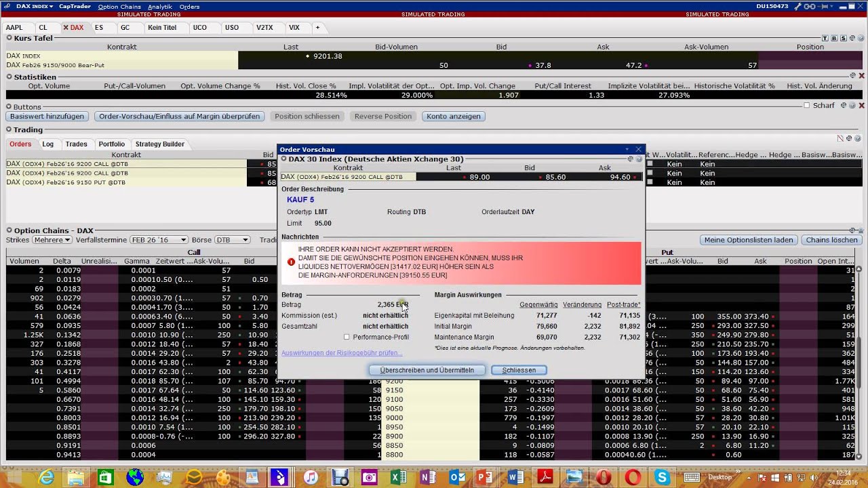The height and width of the screenshot is (488, 868).
Task: Open Auswirkungen der Risikogebühr prüfen link
Action: click(x=342, y=352)
